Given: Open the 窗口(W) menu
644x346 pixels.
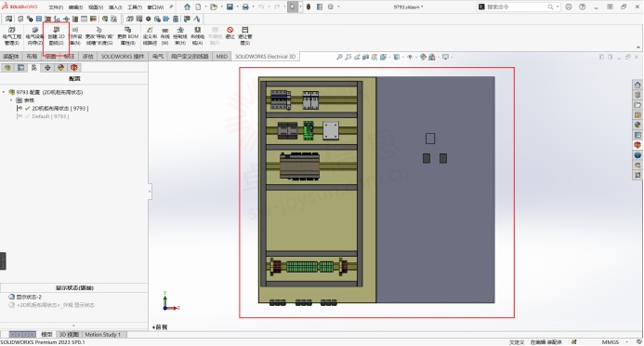Looking at the screenshot, I should point(155,7).
